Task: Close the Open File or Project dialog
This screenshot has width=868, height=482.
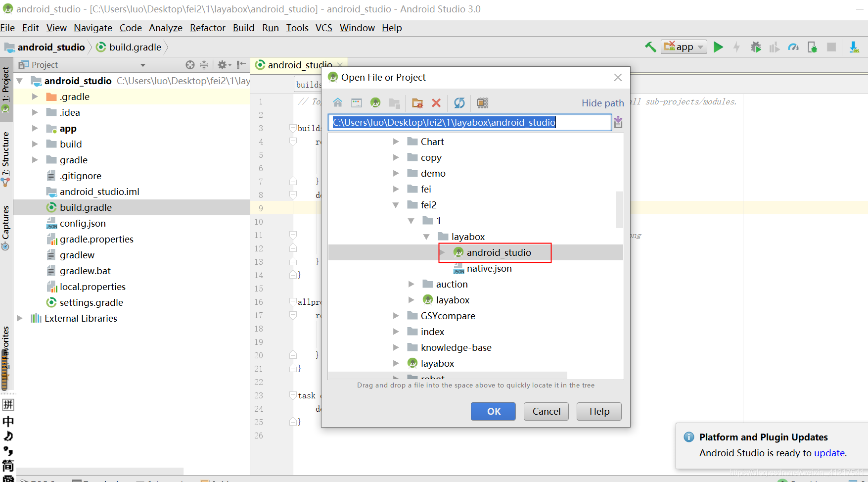Action: 618,78
